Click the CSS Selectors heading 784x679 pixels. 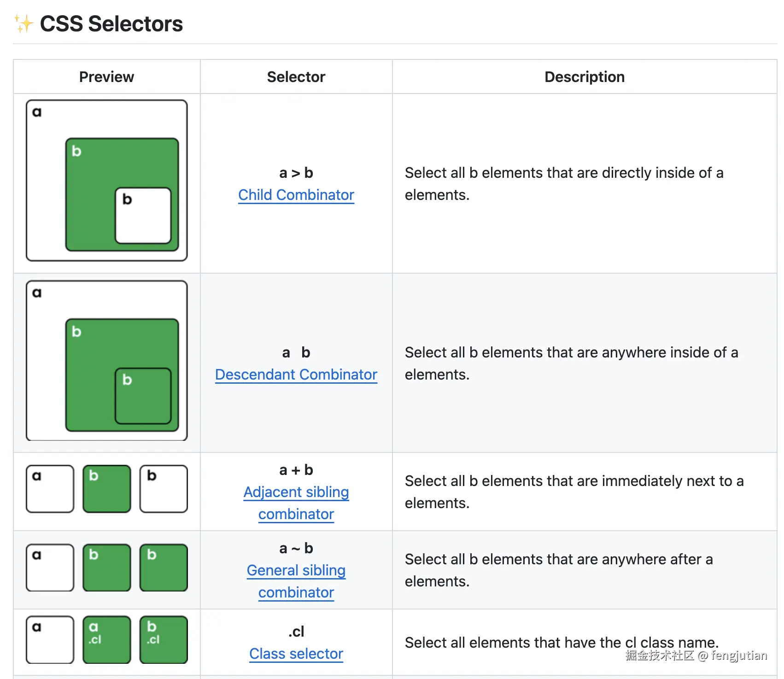111,24
